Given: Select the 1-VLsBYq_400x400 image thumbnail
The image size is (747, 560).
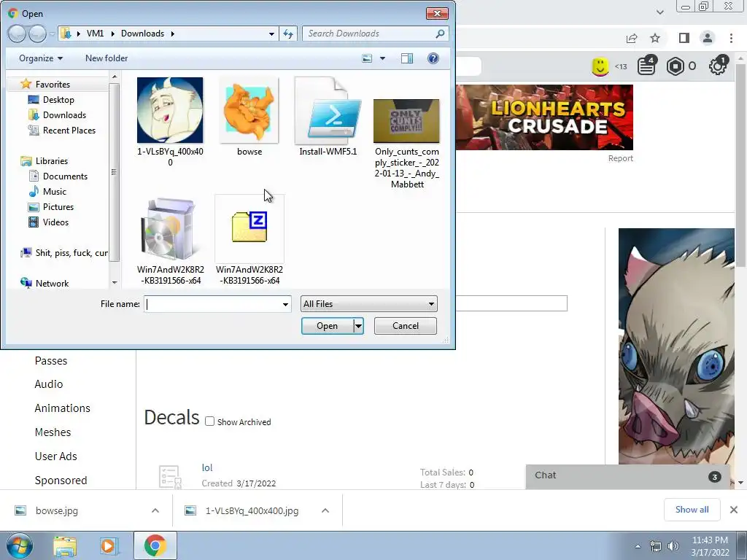Looking at the screenshot, I should tap(170, 110).
